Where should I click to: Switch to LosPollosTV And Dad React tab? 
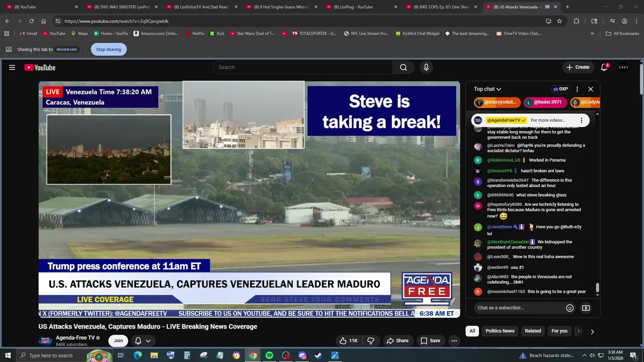pos(202,7)
